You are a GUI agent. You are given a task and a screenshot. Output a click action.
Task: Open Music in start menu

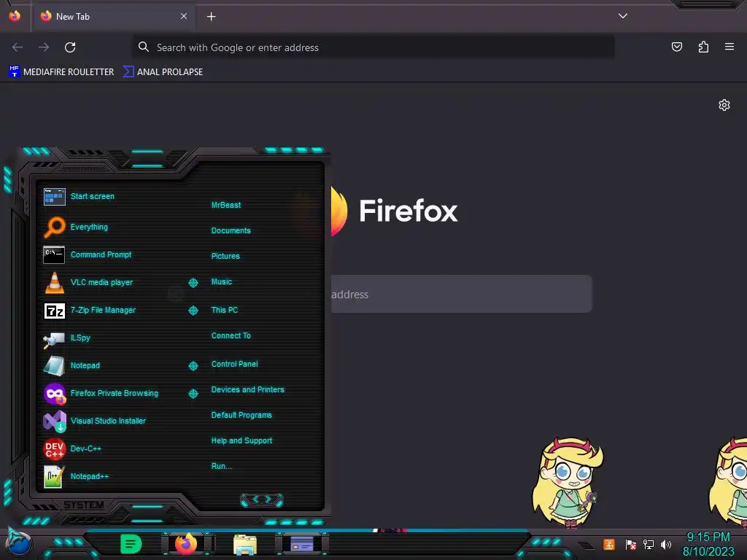tap(222, 282)
